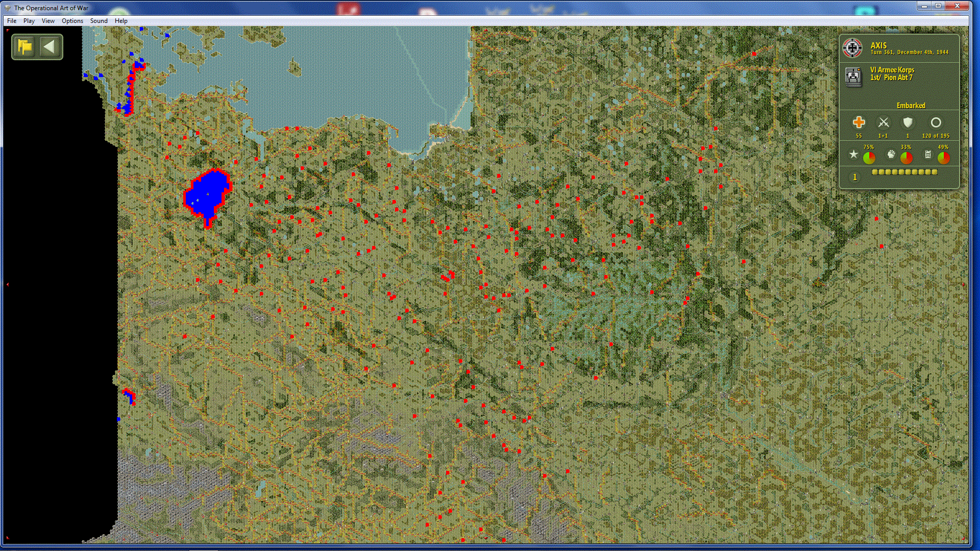This screenshot has height=551, width=980.
Task: Click the fist readiness icon
Action: [x=891, y=154]
